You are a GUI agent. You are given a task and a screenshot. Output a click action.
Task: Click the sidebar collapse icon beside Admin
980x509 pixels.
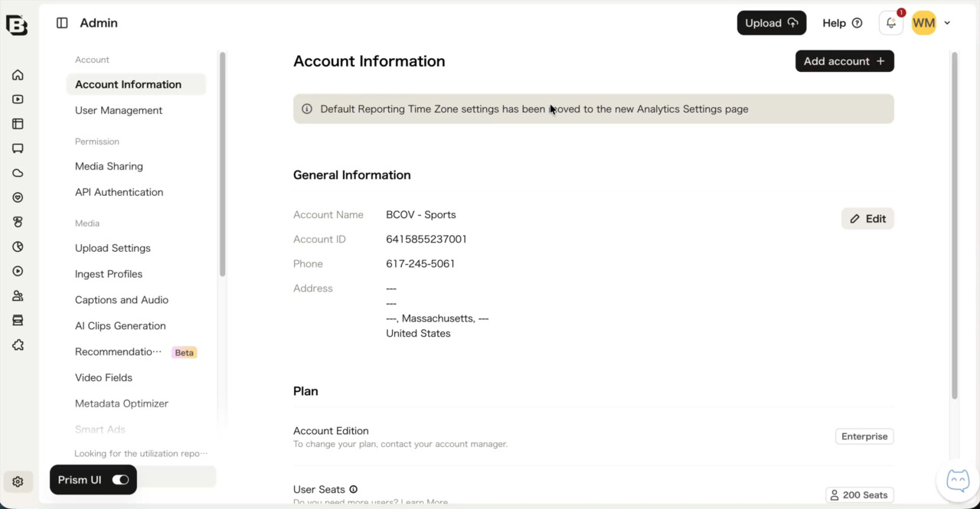click(x=62, y=23)
